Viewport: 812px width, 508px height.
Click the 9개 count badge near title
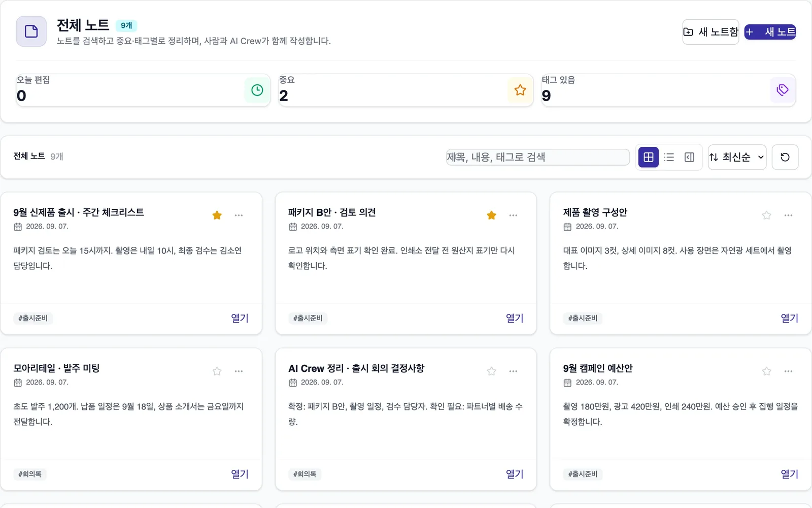126,25
